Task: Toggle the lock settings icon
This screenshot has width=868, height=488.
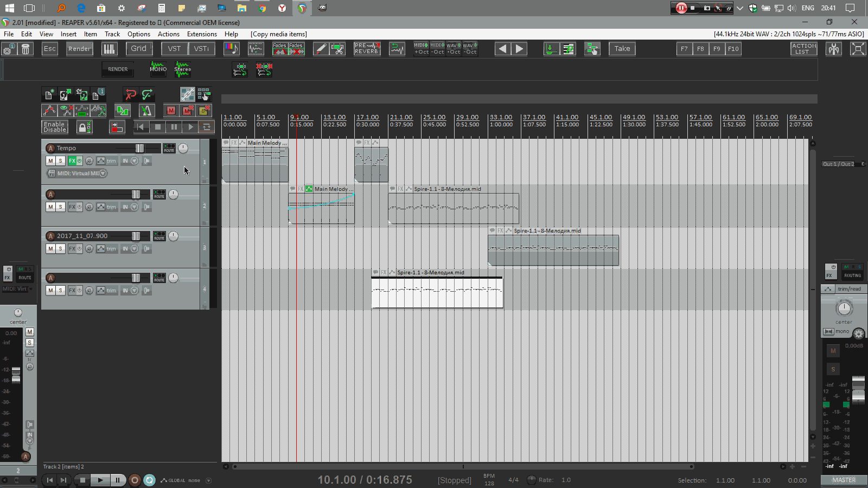Action: coord(84,127)
